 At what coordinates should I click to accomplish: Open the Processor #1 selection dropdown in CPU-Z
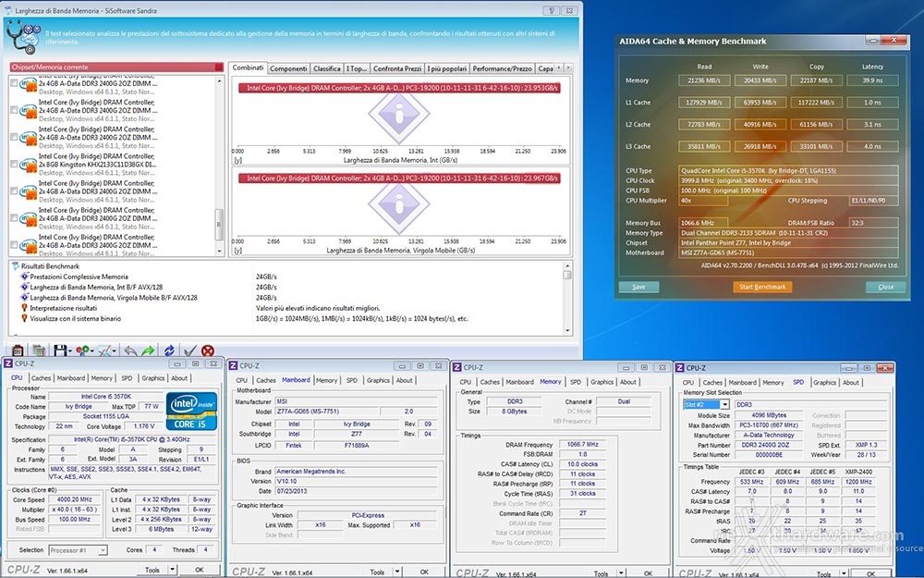[102, 550]
